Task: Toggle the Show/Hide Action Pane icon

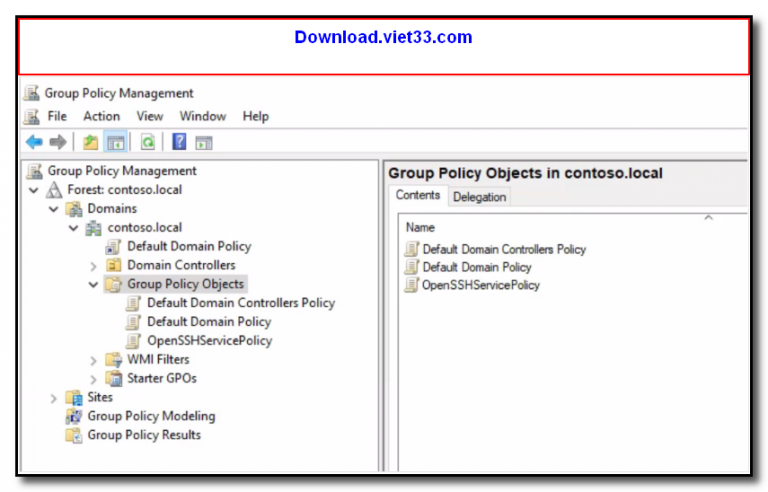Action: click(203, 142)
